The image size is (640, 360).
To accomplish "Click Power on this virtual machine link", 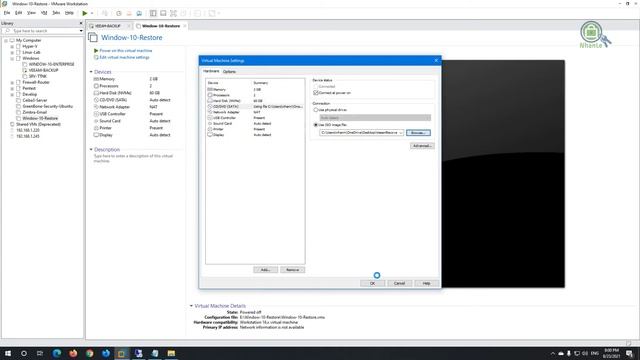I will (x=126, y=51).
